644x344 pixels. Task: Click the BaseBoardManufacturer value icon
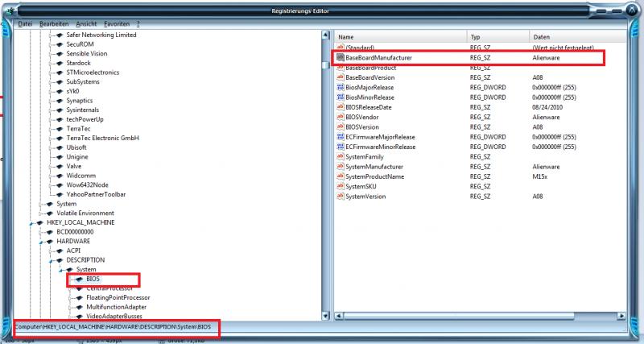click(340, 57)
